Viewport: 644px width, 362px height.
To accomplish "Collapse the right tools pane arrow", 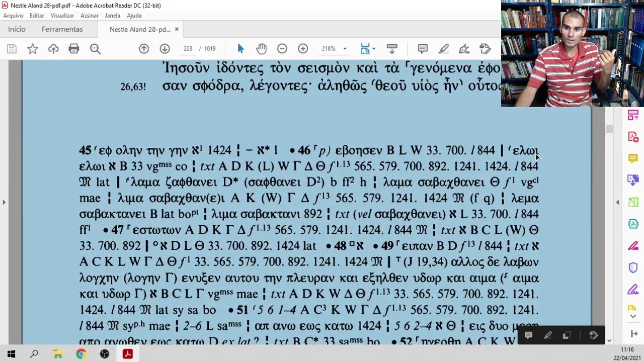I will pos(617,202).
